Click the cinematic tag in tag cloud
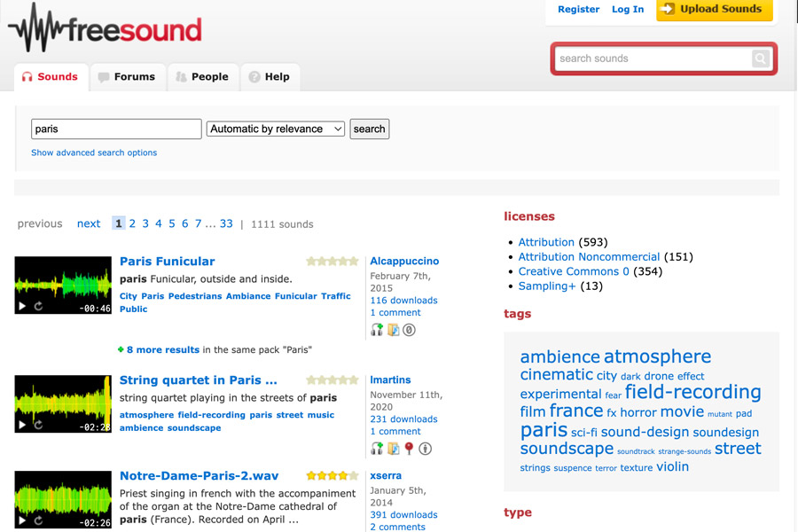798x532 pixels. [x=557, y=375]
